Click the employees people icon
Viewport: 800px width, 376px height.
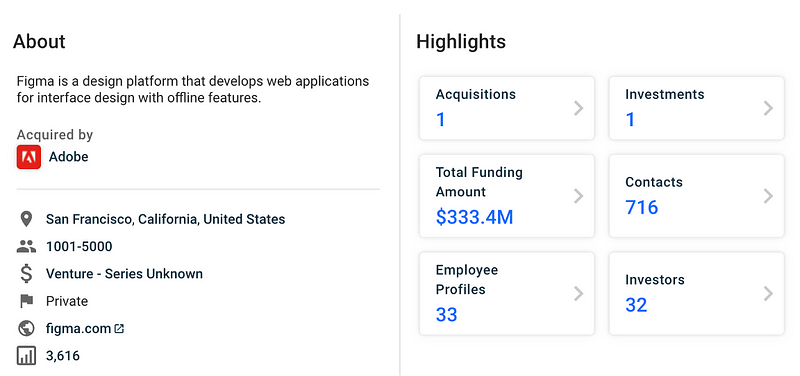26,247
